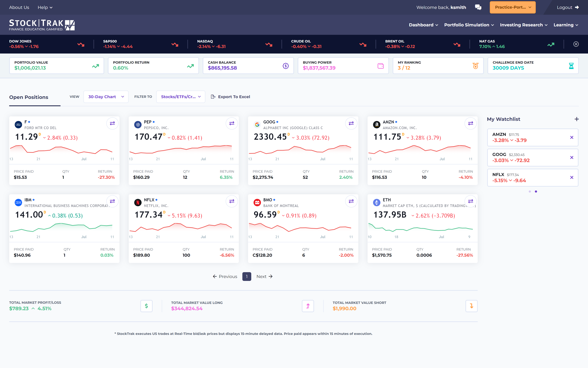
Task: Click the trade arrows icon on AMZN card
Action: [470, 123]
